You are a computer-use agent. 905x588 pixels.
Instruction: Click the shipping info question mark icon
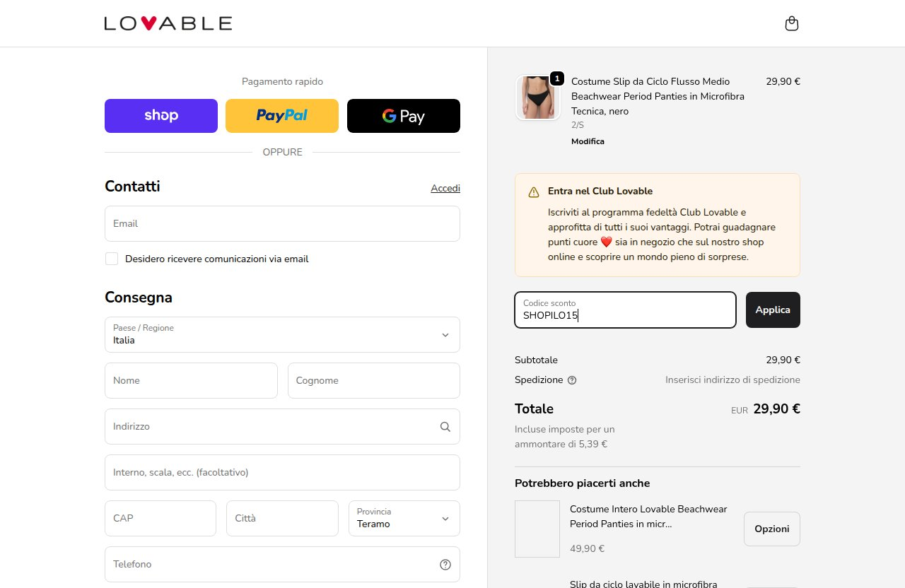click(572, 380)
